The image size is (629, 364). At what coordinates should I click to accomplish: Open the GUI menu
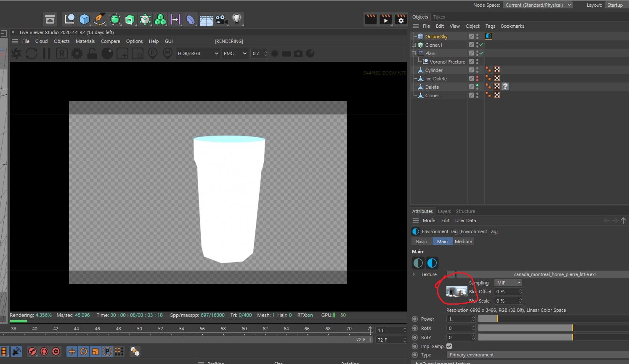tap(169, 41)
